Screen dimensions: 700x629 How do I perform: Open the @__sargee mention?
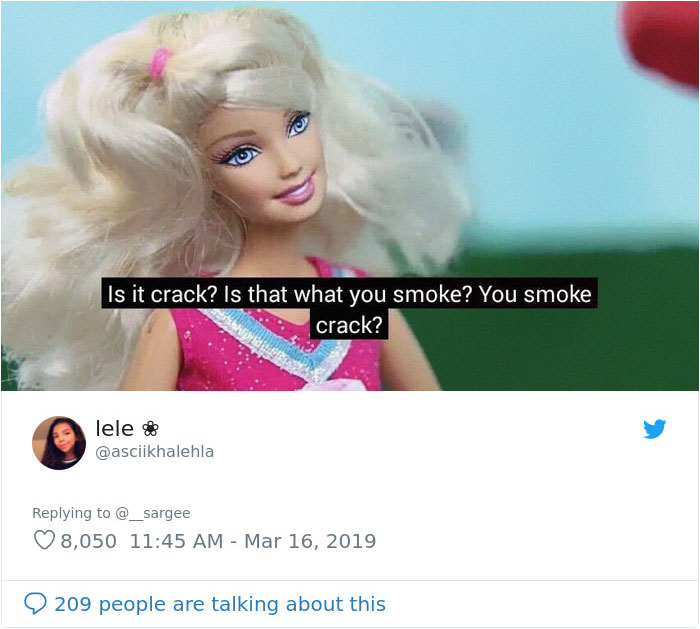pos(153,513)
